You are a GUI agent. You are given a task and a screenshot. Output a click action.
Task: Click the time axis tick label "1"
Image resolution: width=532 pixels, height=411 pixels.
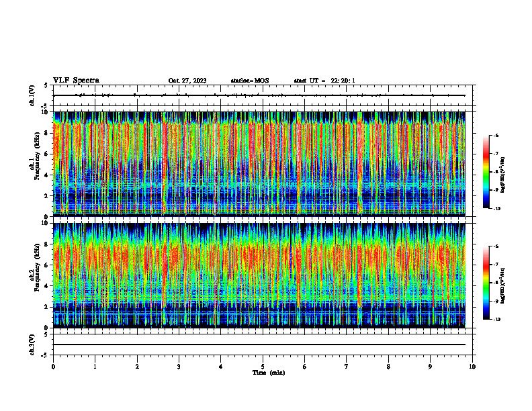pyautogui.click(x=95, y=367)
